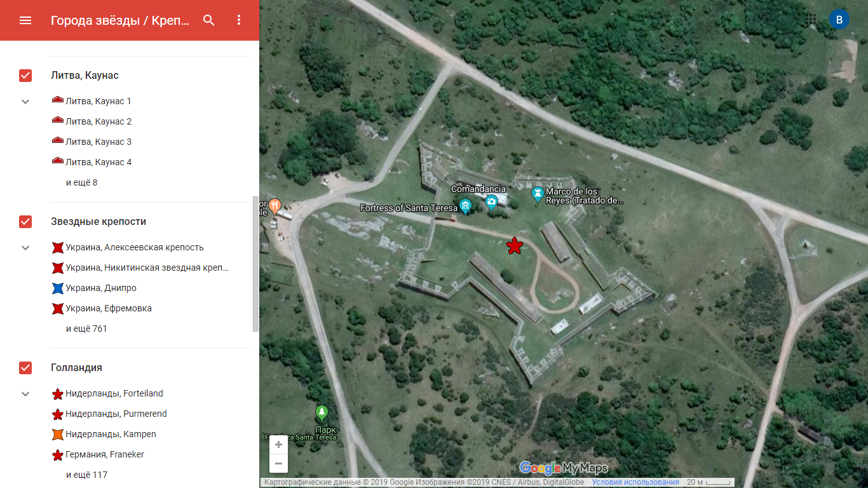This screenshot has width=868, height=488.
Task: Click the user account avatar B
Action: coord(839,20)
